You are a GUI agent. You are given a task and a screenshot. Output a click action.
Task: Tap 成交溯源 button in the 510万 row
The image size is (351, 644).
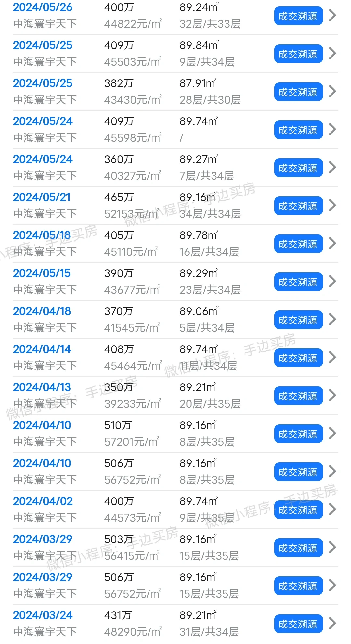[298, 434]
